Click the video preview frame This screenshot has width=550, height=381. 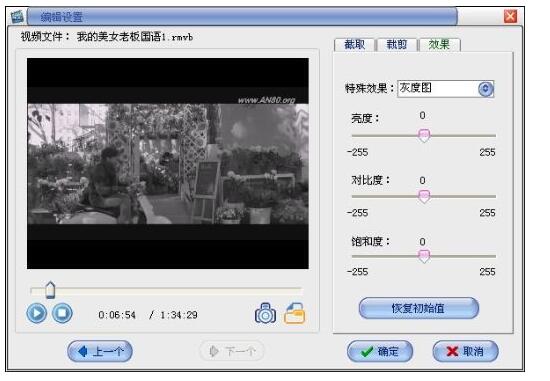pyautogui.click(x=168, y=163)
